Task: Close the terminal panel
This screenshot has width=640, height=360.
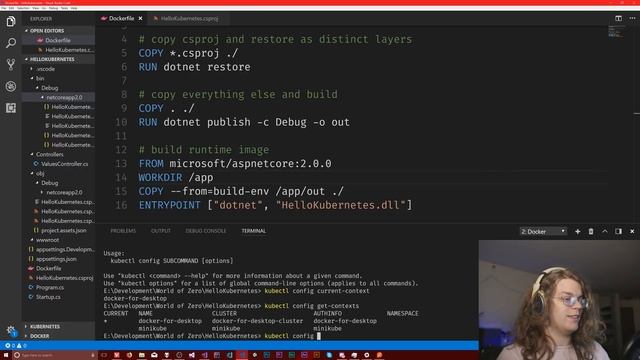Action: pos(632,231)
